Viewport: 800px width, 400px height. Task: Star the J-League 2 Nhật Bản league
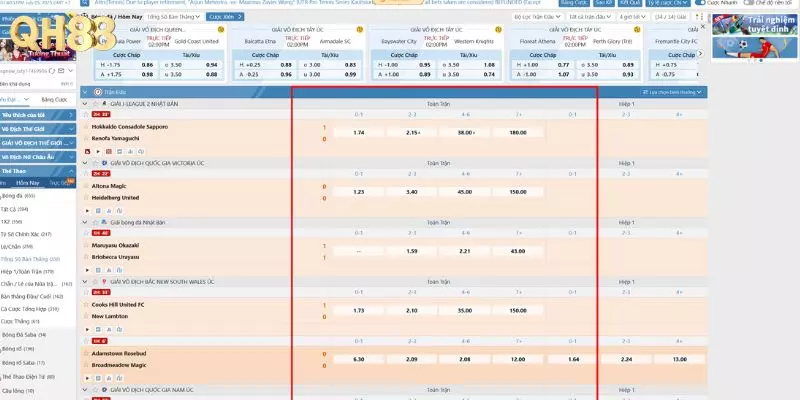point(96,103)
